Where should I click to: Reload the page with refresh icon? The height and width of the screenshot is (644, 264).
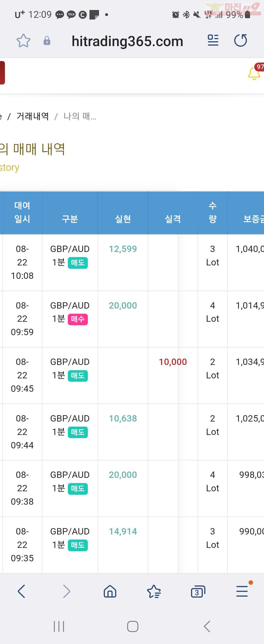(x=241, y=40)
